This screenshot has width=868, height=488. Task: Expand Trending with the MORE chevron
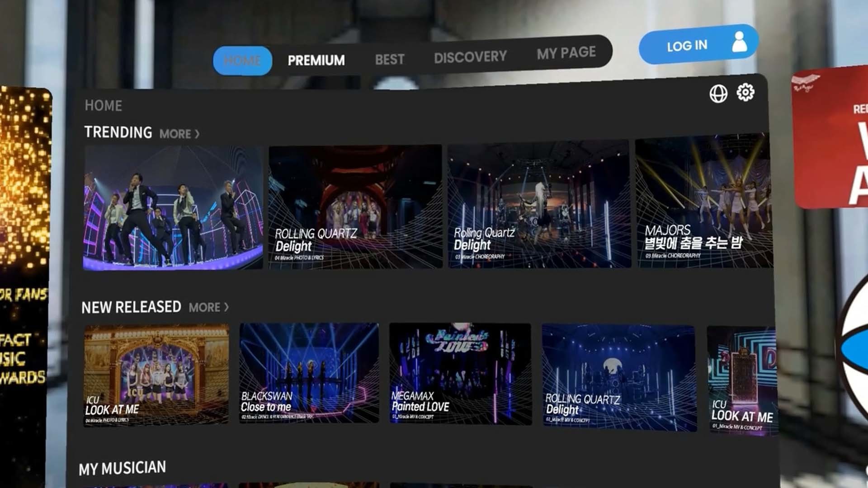(x=179, y=134)
